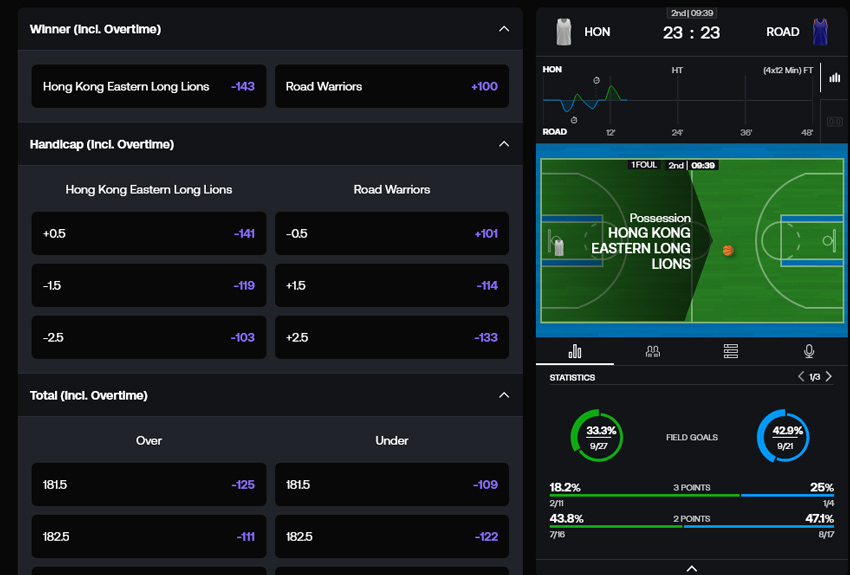Screen dimensions: 850x575
Task: Click the 12' marker on momentum timeline
Action: pos(610,133)
